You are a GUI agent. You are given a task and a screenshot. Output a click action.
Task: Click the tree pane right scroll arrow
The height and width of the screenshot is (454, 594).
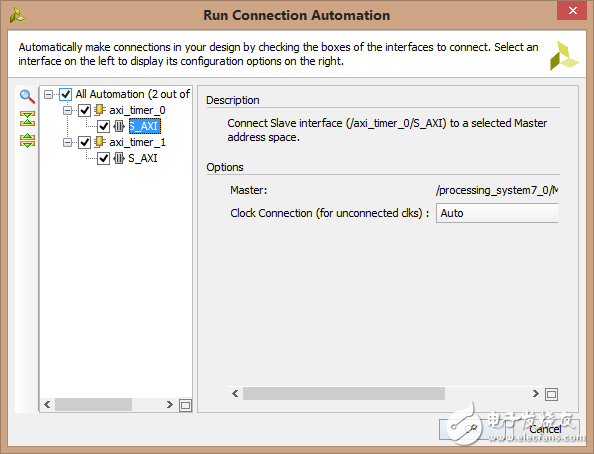pos(170,405)
